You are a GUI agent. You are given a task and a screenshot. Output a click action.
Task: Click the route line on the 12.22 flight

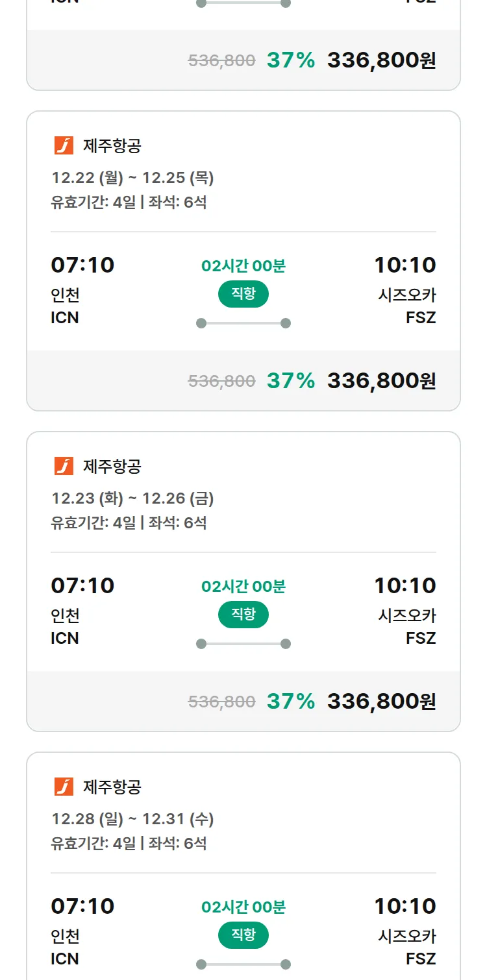coord(243,323)
